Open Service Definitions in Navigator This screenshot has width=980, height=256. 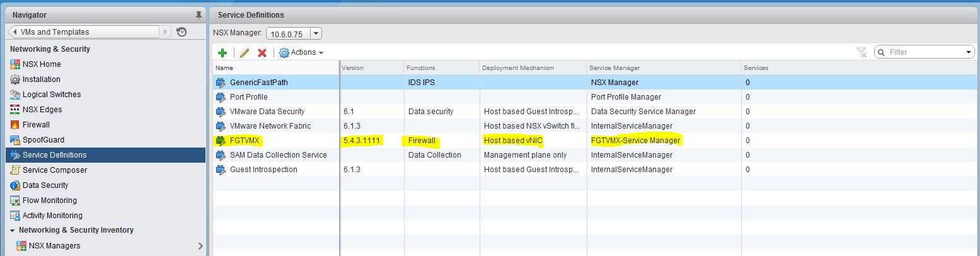point(105,155)
